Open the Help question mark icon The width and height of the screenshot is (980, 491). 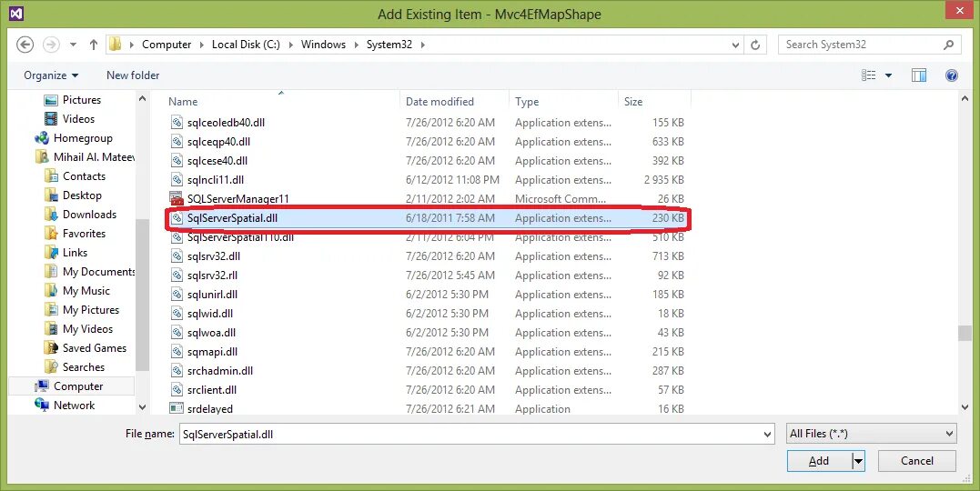click(x=951, y=75)
